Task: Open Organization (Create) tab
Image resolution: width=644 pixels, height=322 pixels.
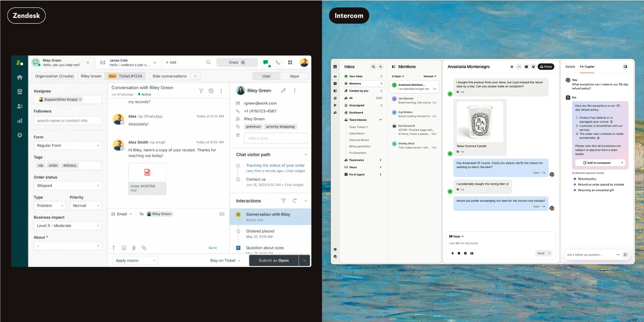Action: [x=55, y=76]
